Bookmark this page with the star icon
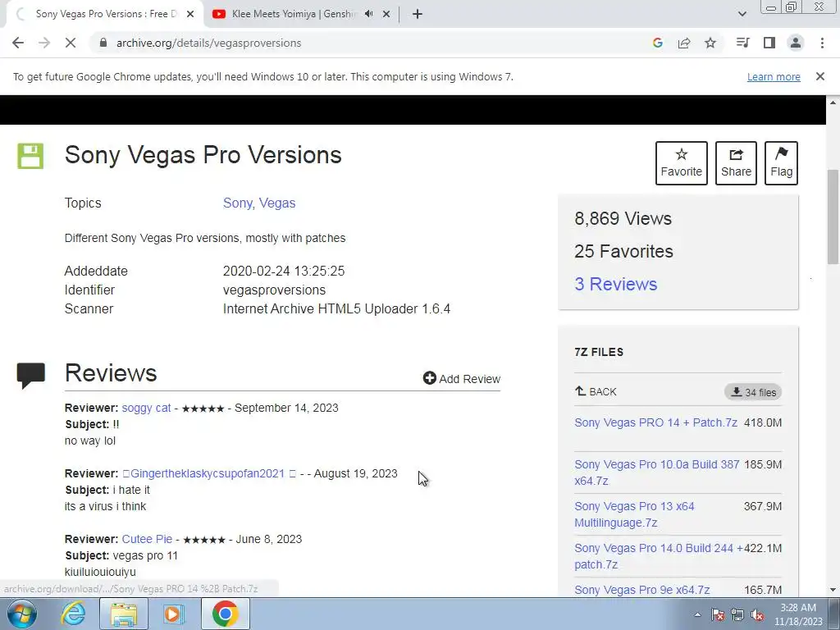Image resolution: width=840 pixels, height=630 pixels. click(710, 43)
